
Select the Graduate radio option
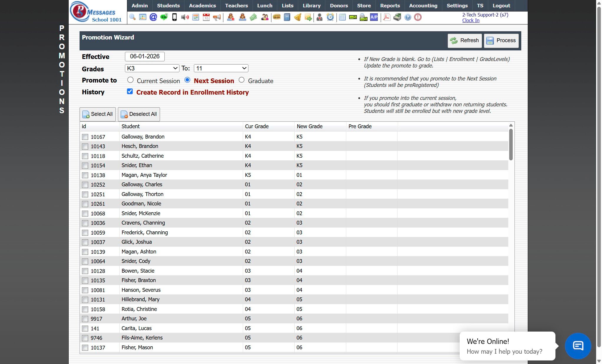coord(242,80)
